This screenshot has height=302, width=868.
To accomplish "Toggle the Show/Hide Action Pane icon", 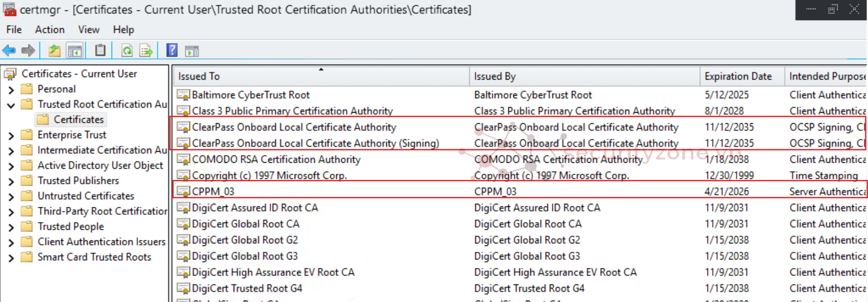I will click(192, 51).
